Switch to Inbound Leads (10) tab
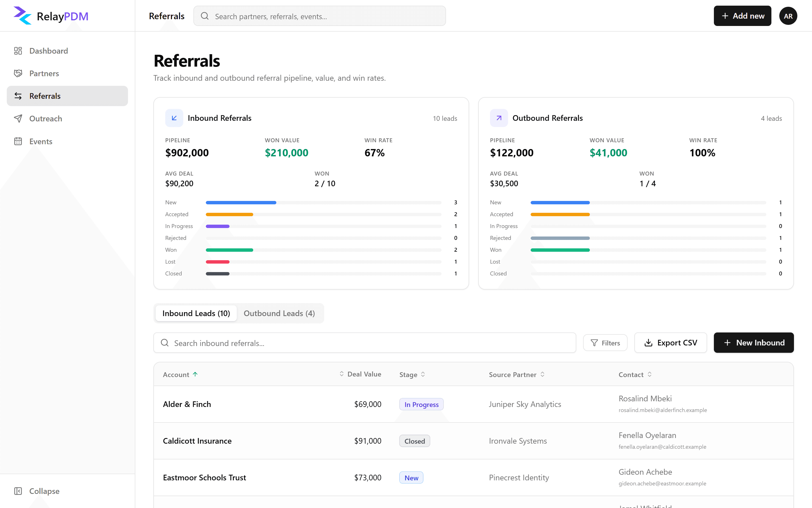The height and width of the screenshot is (508, 812). [x=196, y=313]
